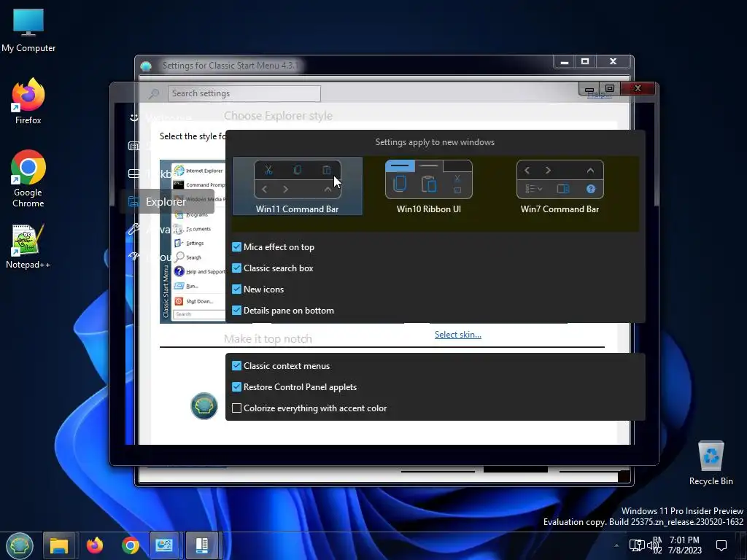
Task: Switch to the tweaker app taskbar item
Action: (201, 545)
